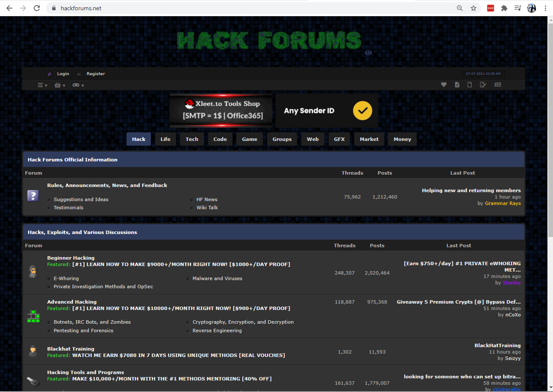Click the ID card icon in toolbar

tap(497, 85)
